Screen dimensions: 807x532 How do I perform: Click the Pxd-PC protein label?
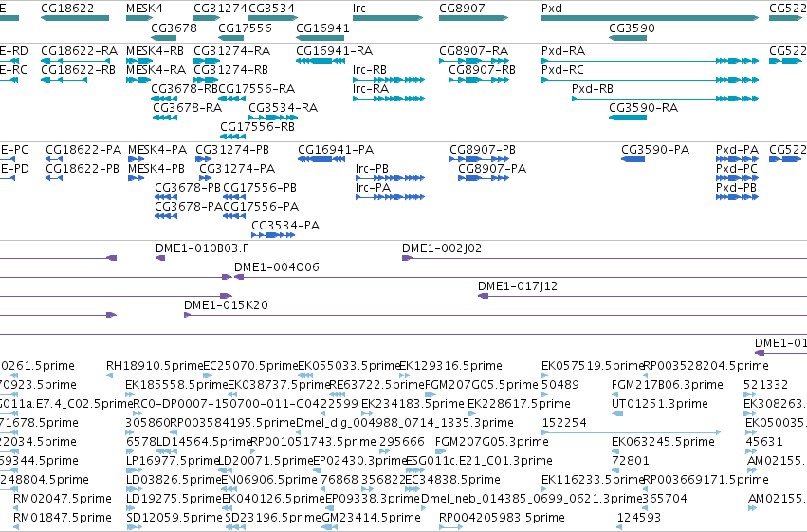[x=737, y=169]
